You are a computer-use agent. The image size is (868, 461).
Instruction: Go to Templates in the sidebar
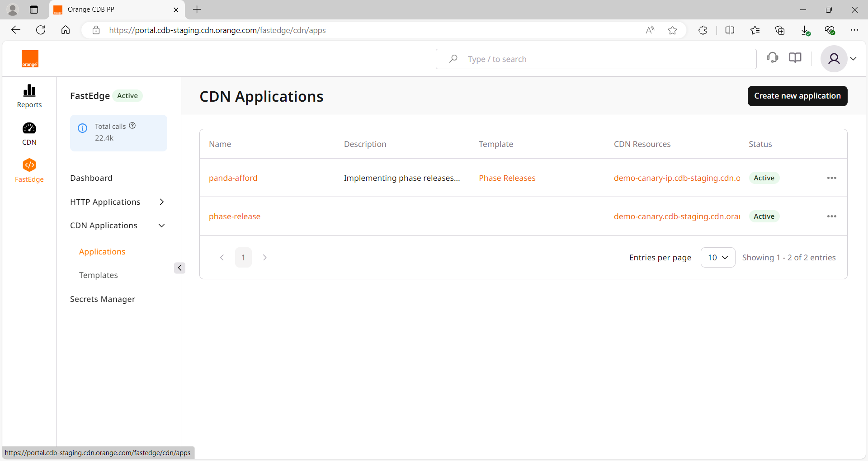(x=99, y=275)
